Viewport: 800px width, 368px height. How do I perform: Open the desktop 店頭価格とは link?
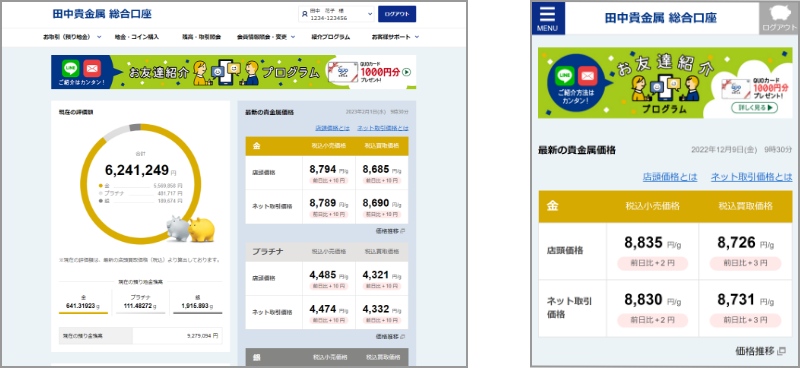pos(333,128)
